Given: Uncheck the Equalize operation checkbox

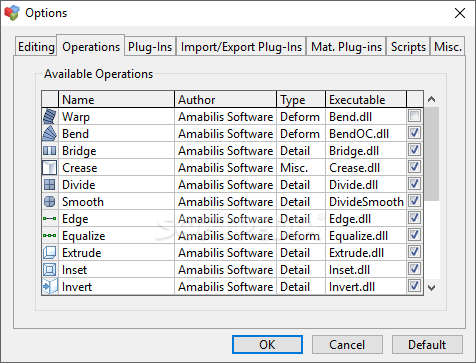Looking at the screenshot, I should (x=414, y=235).
